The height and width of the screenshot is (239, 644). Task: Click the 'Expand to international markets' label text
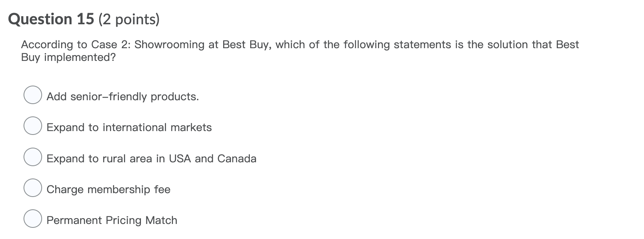pyautogui.click(x=129, y=127)
